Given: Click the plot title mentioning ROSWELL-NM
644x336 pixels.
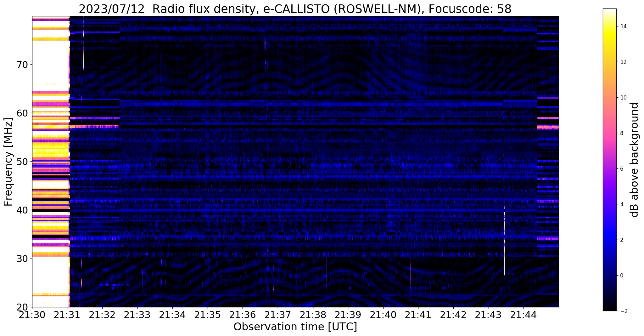Looking at the screenshot, I should [x=295, y=9].
